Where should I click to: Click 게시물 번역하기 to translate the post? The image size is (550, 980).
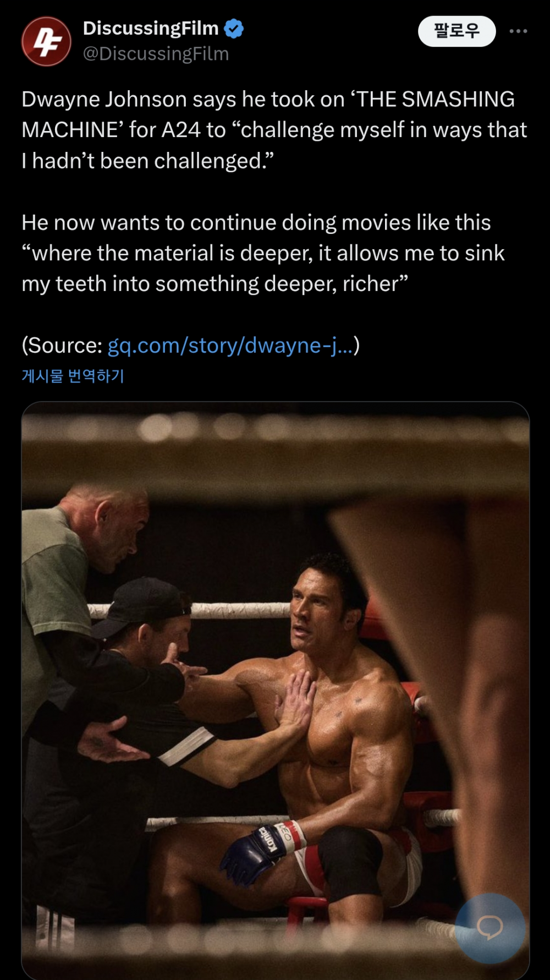[x=73, y=376]
